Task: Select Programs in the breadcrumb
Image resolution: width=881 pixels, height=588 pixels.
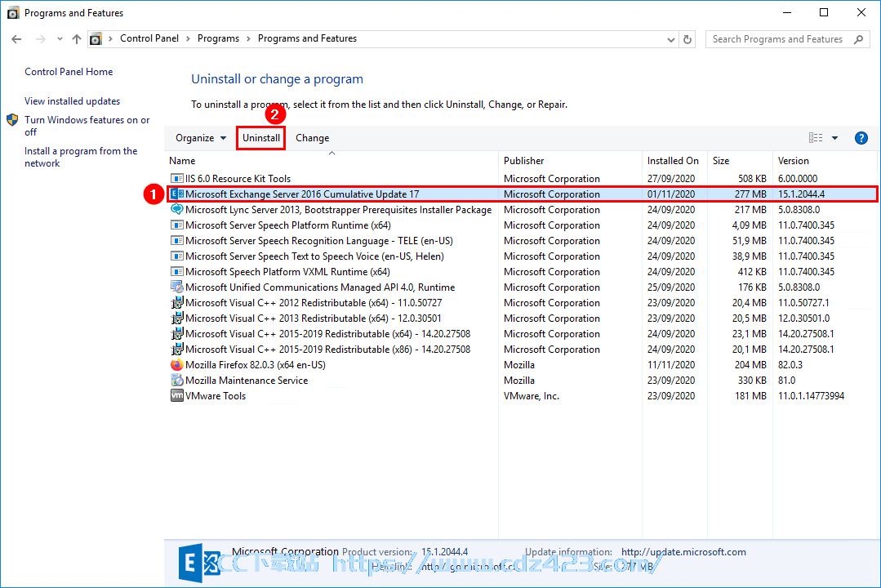Action: coord(218,38)
